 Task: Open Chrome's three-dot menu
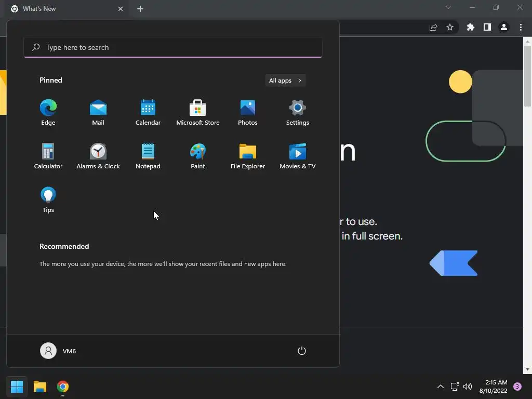tap(521, 28)
